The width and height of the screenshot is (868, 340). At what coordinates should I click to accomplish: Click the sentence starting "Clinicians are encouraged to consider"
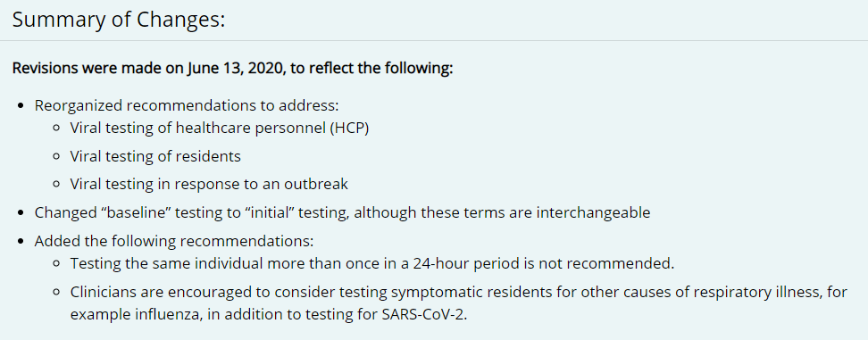(x=458, y=292)
